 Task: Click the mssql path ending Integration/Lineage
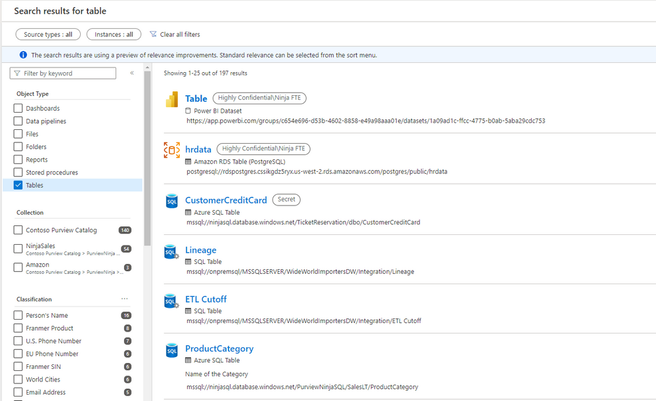(300, 272)
